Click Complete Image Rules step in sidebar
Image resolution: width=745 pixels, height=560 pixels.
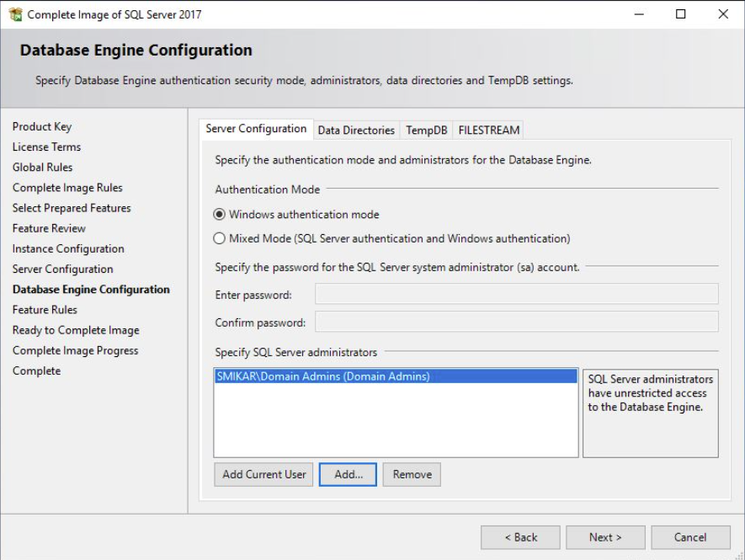[x=67, y=188]
